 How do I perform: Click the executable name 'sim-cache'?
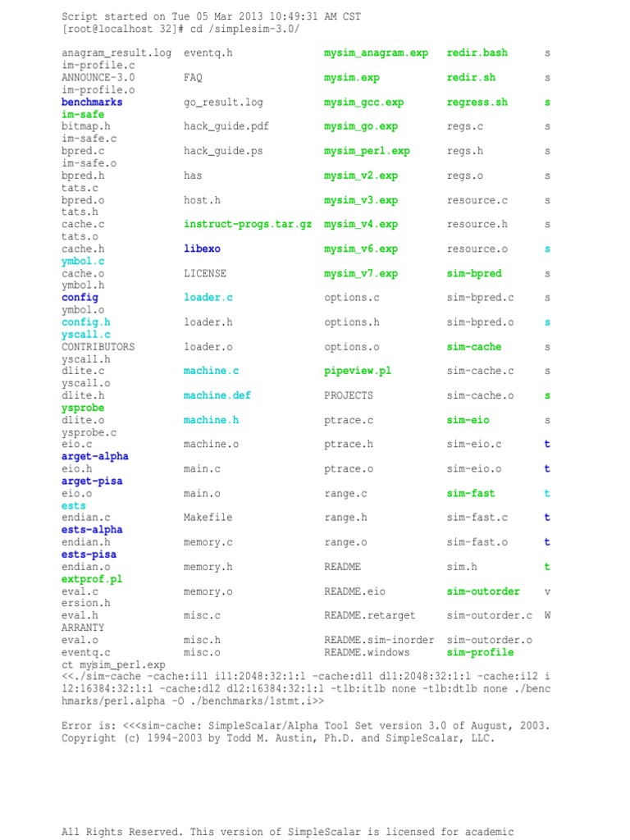474,347
